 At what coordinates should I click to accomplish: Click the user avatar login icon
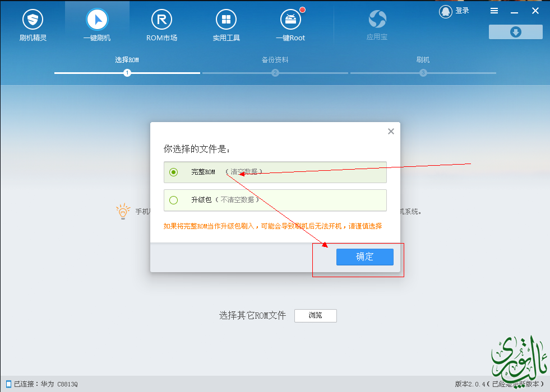[x=446, y=11]
